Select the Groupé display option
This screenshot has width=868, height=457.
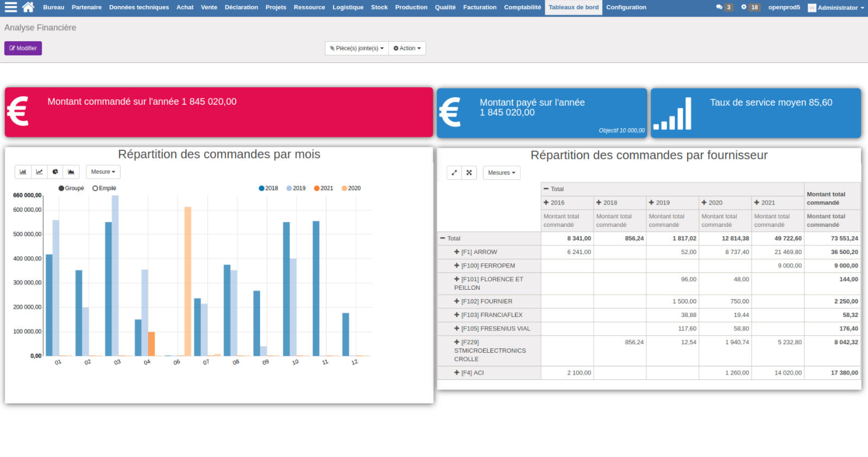(x=71, y=188)
